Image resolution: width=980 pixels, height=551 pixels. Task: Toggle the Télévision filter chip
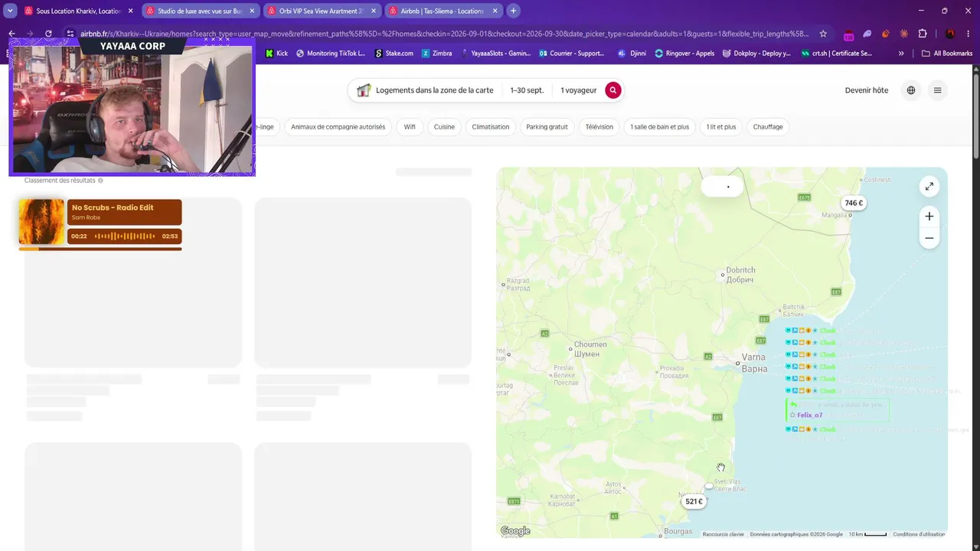599,127
